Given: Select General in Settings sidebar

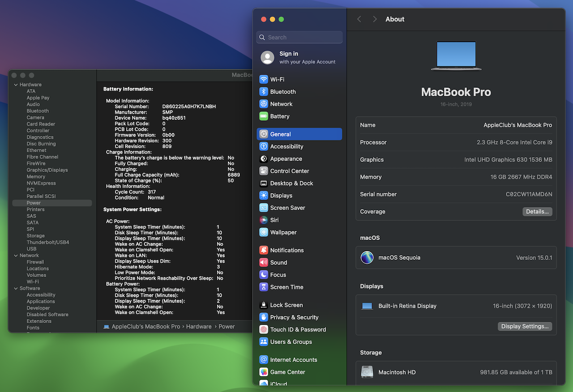Looking at the screenshot, I should pos(299,134).
